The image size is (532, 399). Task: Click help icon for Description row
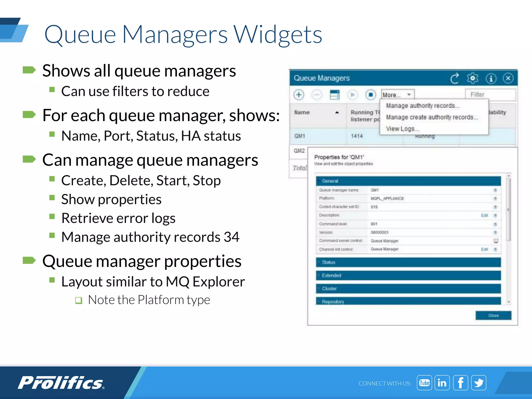(495, 215)
